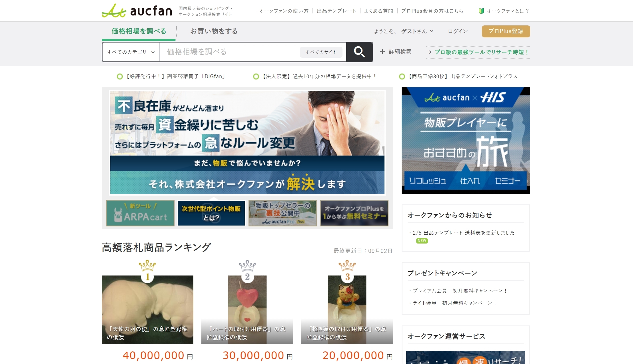The width and height of the screenshot is (633, 364).
Task: Select the ARPAcart banner thumbnail
Action: tap(140, 213)
